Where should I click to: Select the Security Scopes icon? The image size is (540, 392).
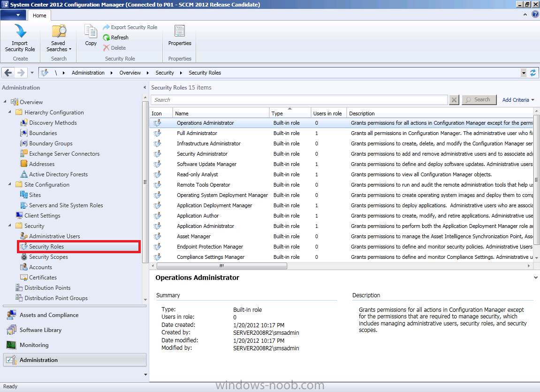(x=24, y=257)
